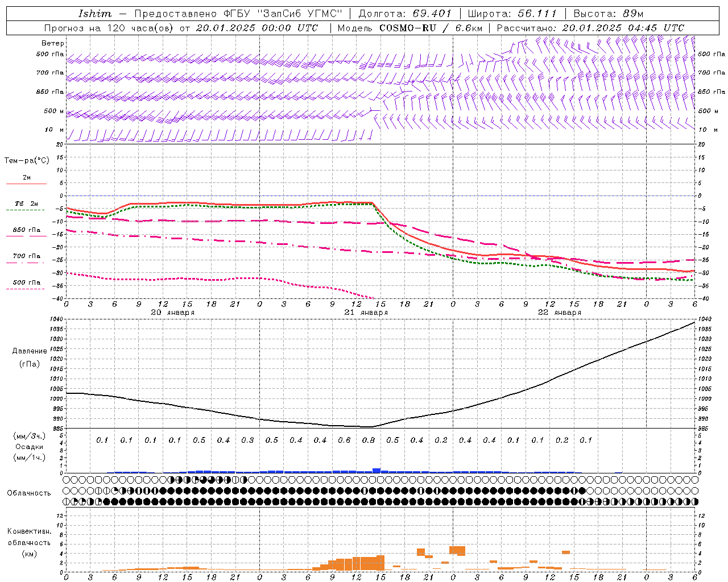Select the Модель COSMO-RU / 6.6км label
The image size is (728, 582).
pyautogui.click(x=409, y=28)
